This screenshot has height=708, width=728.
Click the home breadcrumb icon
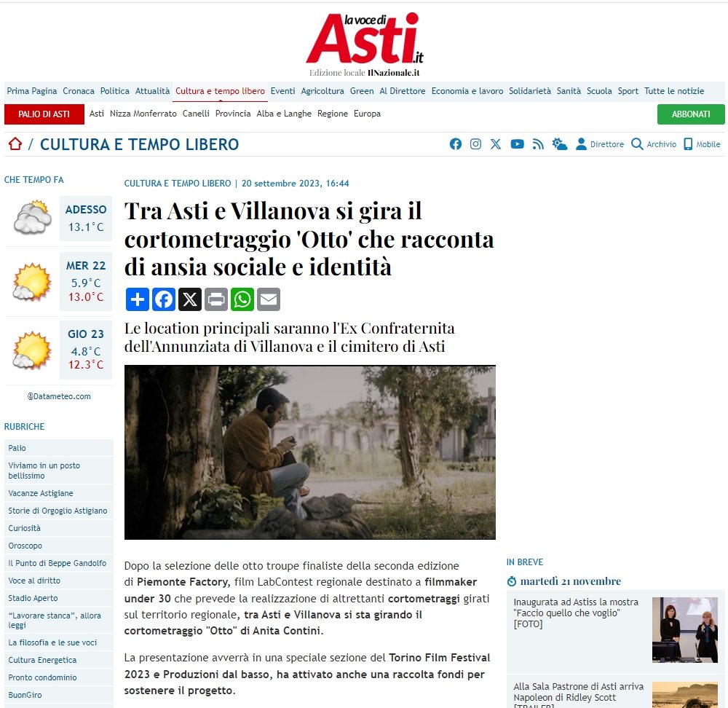point(14,143)
